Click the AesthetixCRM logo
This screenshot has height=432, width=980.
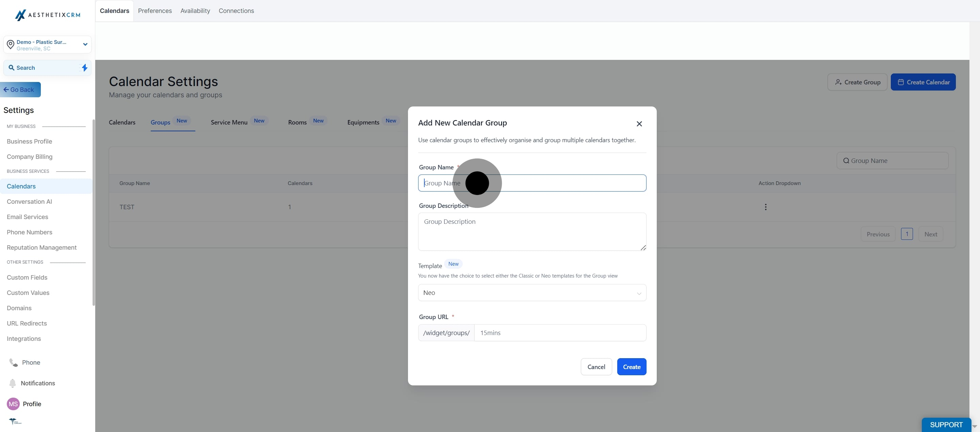coord(48,15)
